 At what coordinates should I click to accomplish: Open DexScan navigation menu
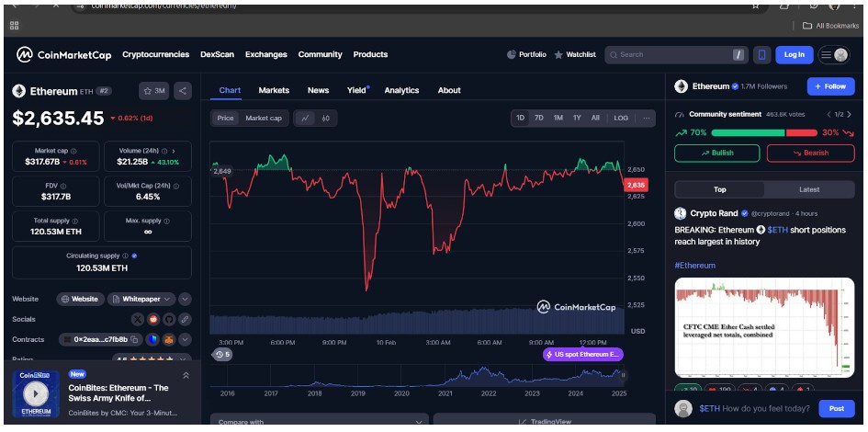point(217,54)
